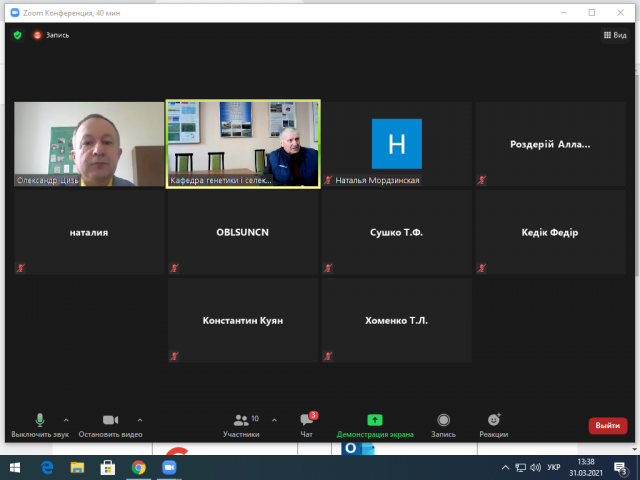Click the green encryption shield icon
The width and height of the screenshot is (640, 480).
tap(18, 35)
